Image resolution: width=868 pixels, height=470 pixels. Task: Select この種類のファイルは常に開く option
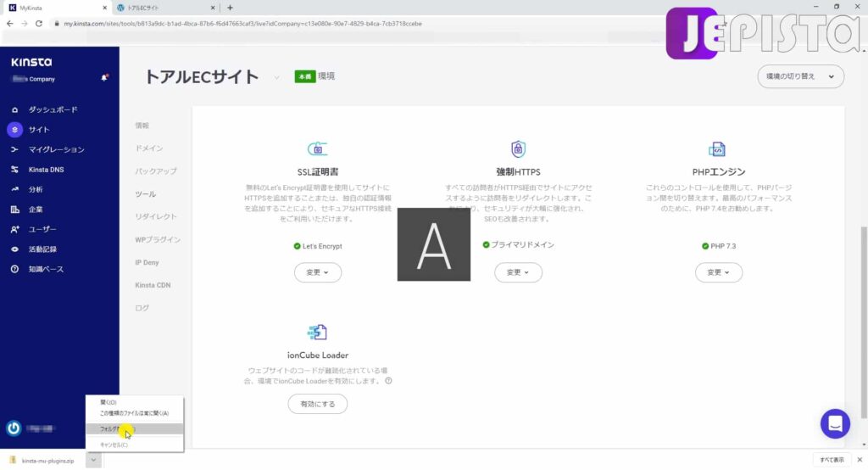[135, 413]
